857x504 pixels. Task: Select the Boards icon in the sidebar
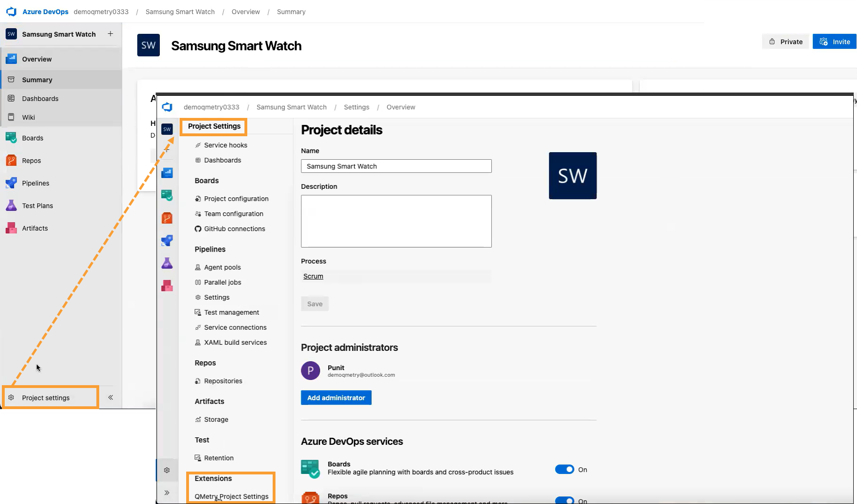[x=11, y=138]
